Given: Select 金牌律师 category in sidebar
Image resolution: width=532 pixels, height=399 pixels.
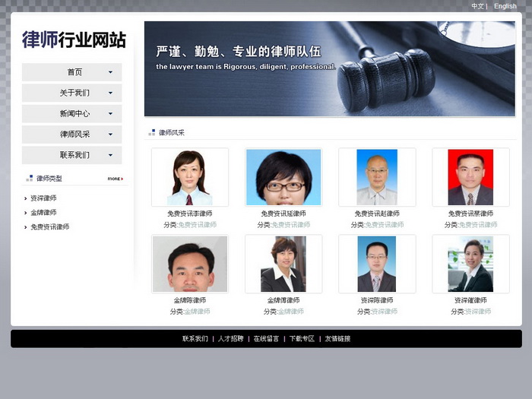Looking at the screenshot, I should [x=43, y=213].
